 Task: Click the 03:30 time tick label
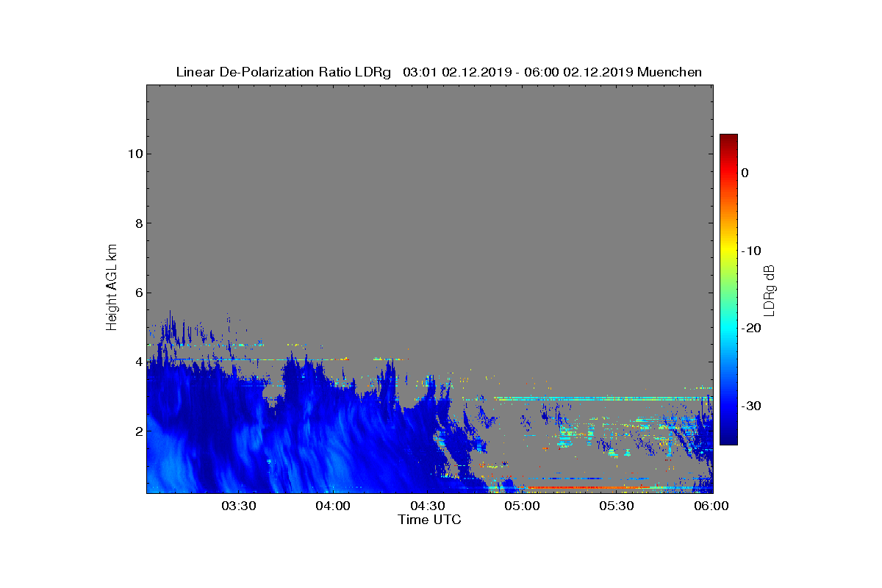click(239, 506)
